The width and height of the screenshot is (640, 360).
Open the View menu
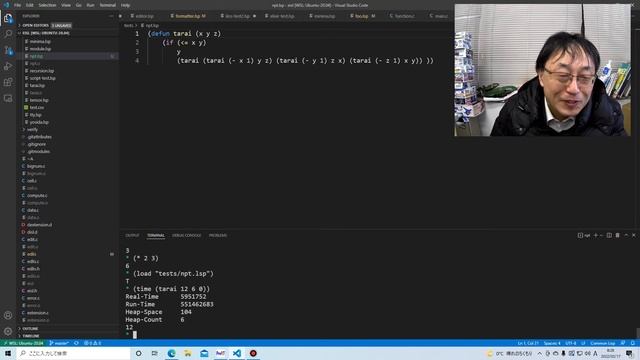66,5
